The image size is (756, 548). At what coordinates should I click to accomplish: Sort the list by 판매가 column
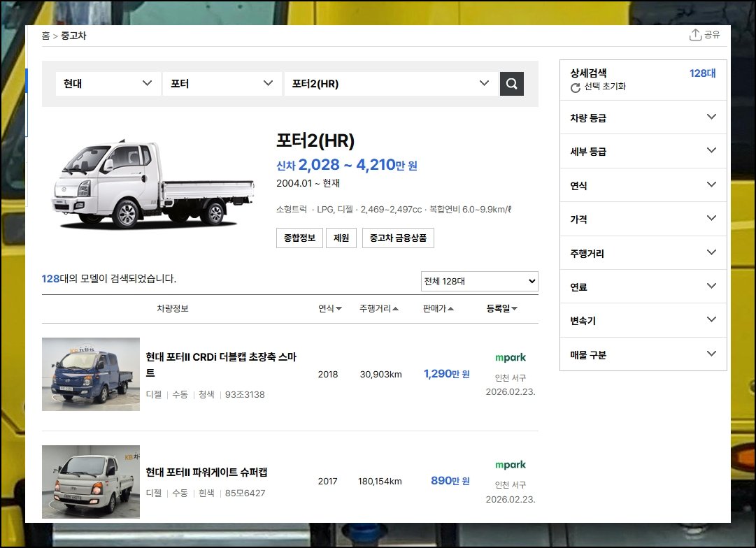(x=438, y=308)
